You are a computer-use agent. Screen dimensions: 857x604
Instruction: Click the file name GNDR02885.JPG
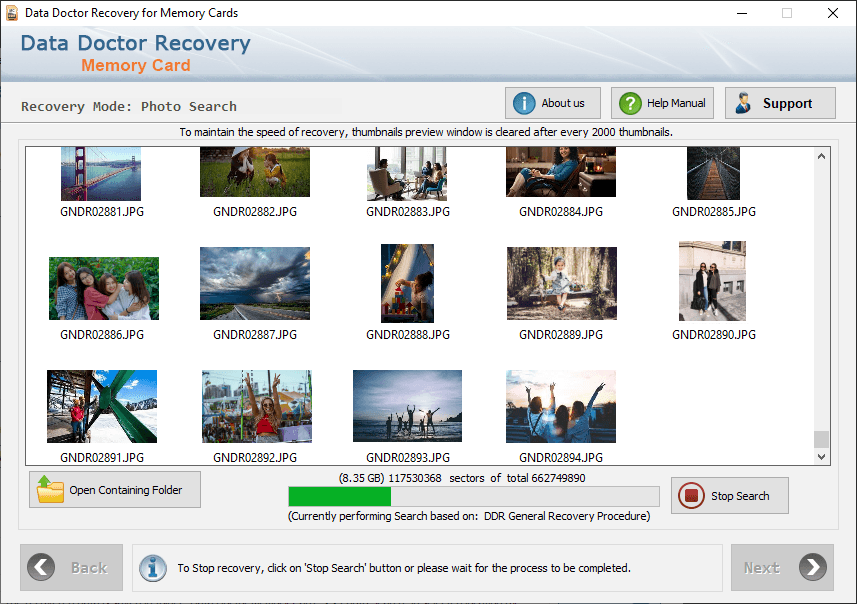pos(714,212)
